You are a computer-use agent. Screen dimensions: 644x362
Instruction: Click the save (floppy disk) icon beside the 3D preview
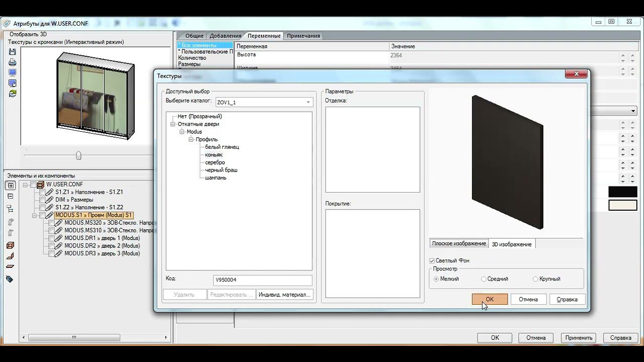tap(12, 52)
